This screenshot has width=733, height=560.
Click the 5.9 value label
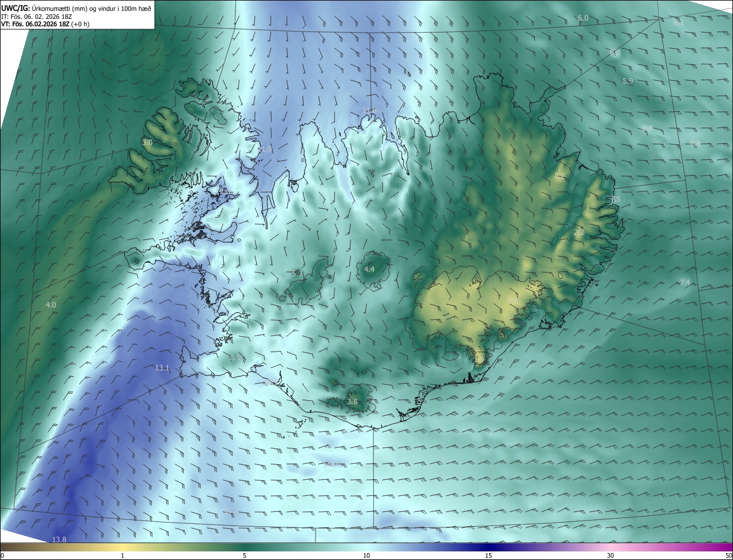[x=628, y=81]
